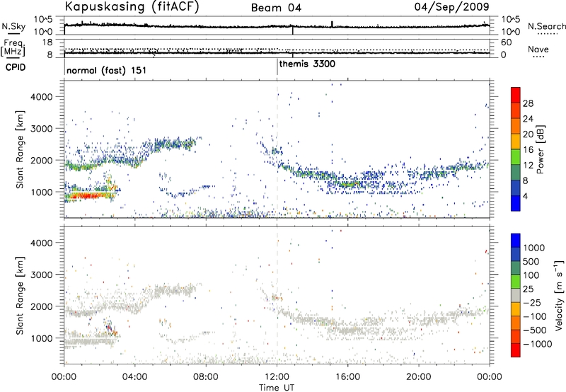Image resolution: width=566 pixels, height=392 pixels.
Task: Click the '4000' tick on power panel axis
Action: pyautogui.click(x=41, y=97)
